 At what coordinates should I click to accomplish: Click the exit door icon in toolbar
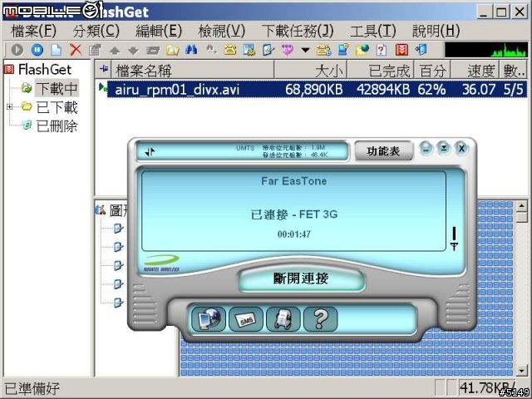click(421, 50)
